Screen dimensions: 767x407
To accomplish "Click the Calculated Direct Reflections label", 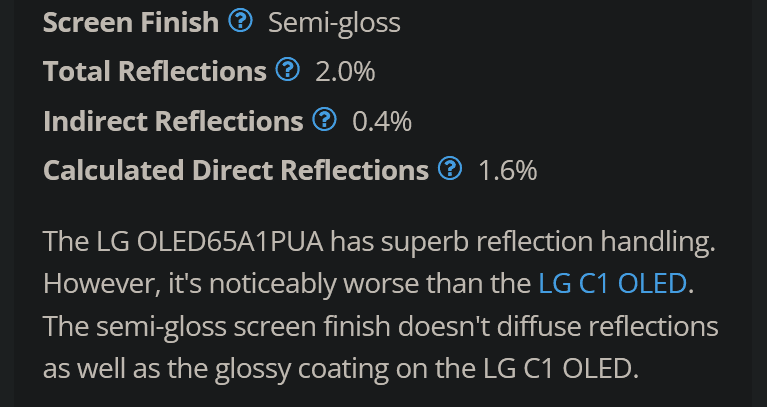I will point(236,170).
